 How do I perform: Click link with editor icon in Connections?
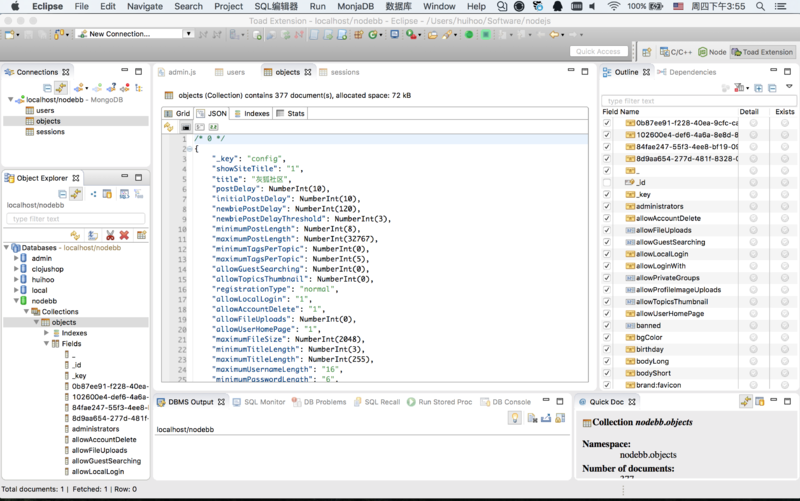click(x=61, y=88)
